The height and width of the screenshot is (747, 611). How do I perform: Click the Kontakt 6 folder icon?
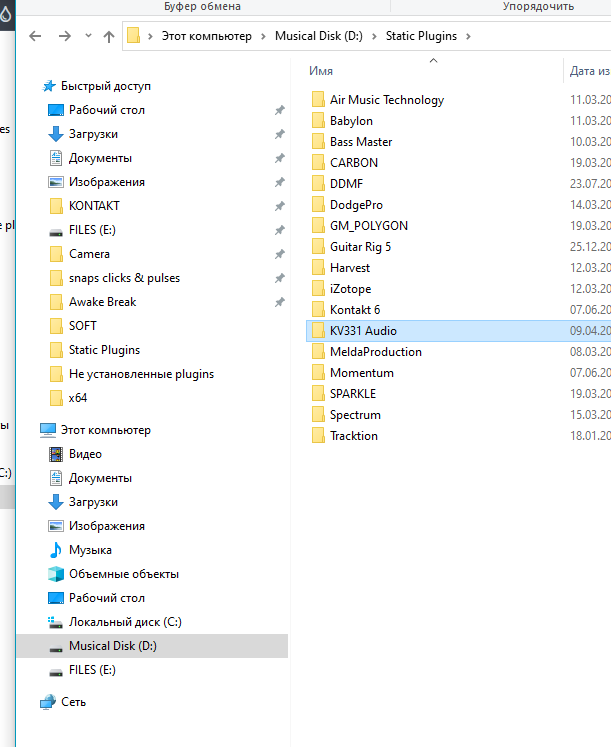pos(318,310)
